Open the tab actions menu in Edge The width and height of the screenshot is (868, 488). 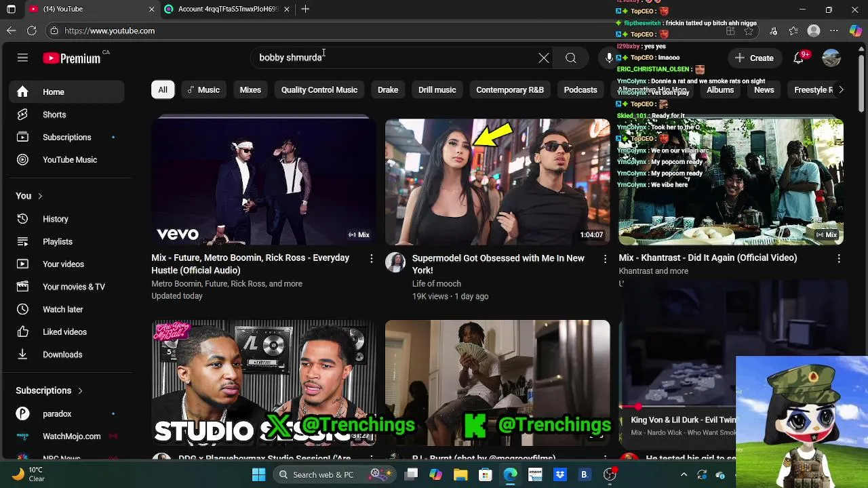click(12, 9)
